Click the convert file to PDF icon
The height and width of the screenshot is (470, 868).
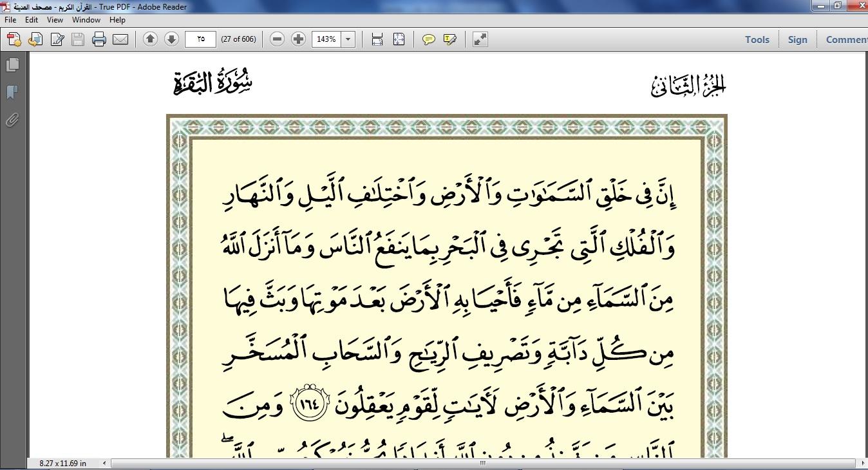point(36,39)
